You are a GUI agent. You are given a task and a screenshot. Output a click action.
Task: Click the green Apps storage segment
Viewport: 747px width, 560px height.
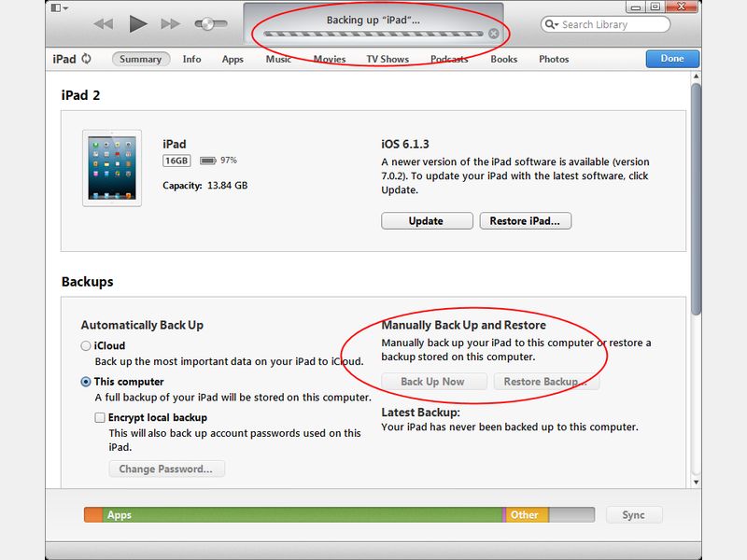302,515
